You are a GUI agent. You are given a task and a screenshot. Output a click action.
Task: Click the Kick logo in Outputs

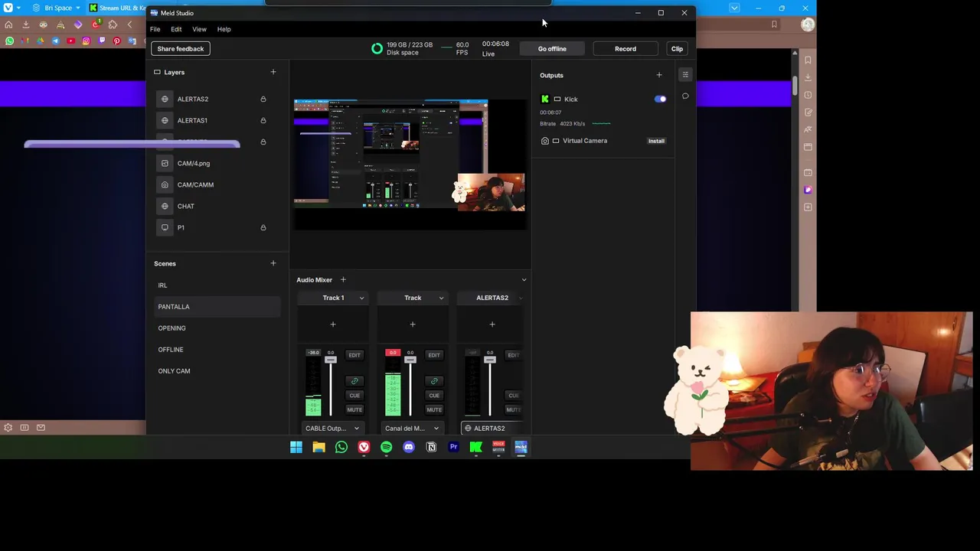point(544,99)
